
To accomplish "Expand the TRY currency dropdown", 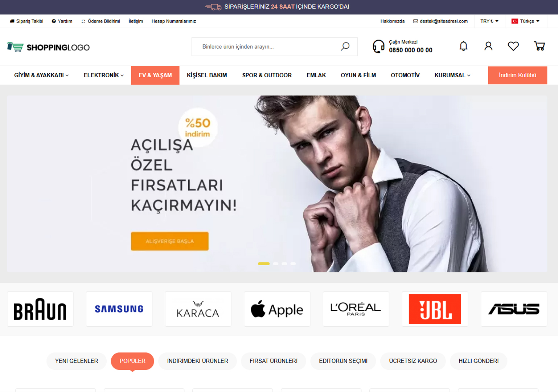I will click(489, 21).
